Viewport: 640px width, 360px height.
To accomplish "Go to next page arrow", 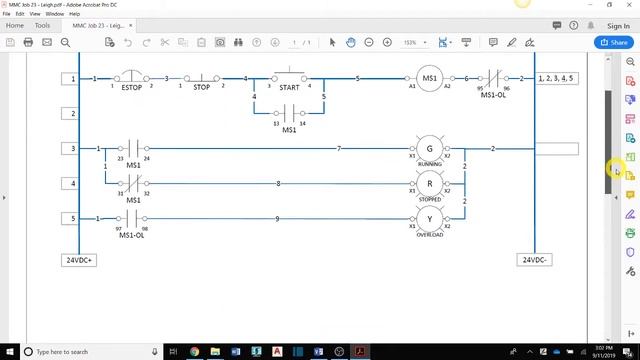I will (x=275, y=42).
